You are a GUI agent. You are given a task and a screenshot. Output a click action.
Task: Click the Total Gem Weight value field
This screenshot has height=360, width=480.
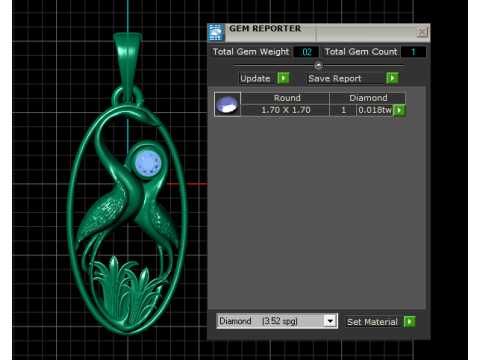(306, 52)
